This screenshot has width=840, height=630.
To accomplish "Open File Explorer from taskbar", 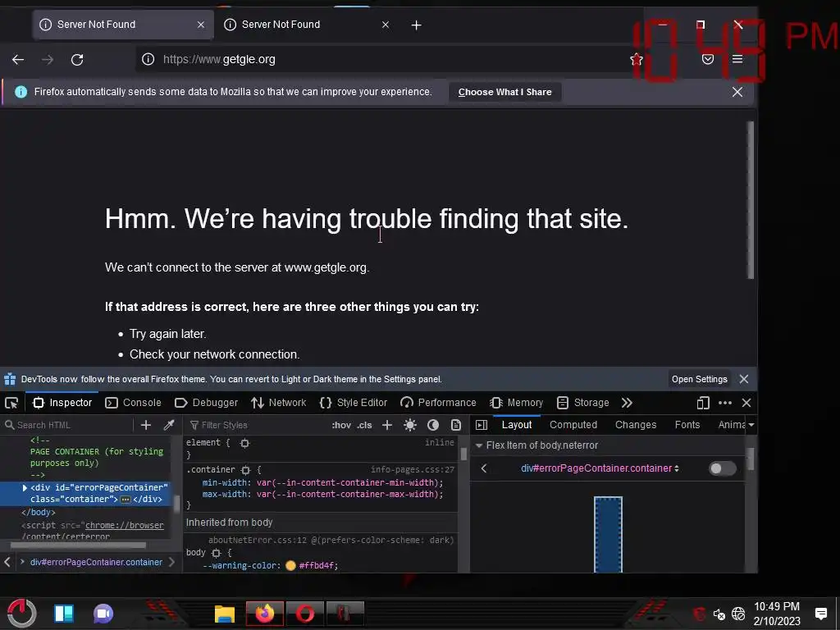I will tap(225, 614).
